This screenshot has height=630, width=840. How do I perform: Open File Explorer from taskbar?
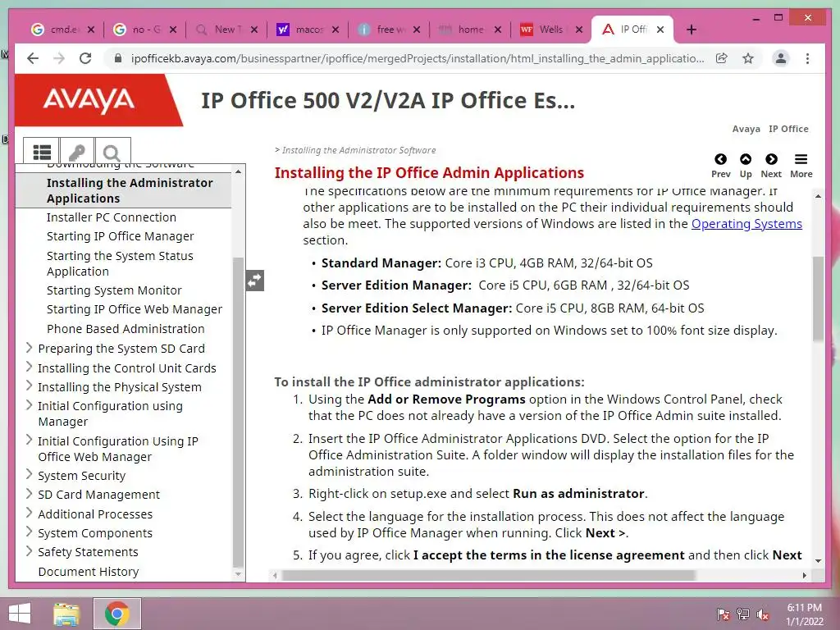click(66, 614)
